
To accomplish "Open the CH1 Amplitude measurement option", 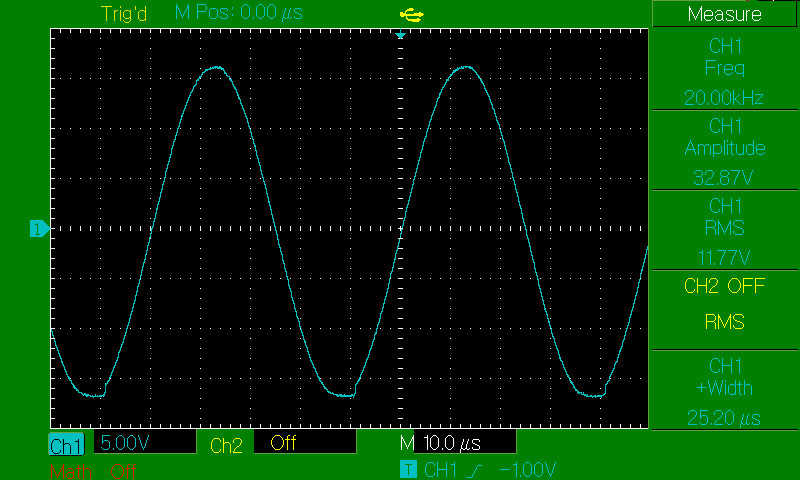I will pos(724,150).
